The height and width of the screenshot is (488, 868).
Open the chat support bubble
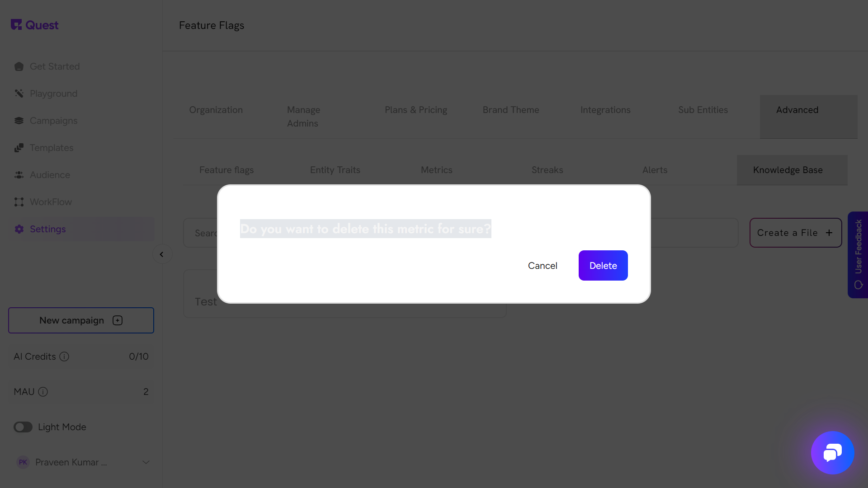click(832, 452)
